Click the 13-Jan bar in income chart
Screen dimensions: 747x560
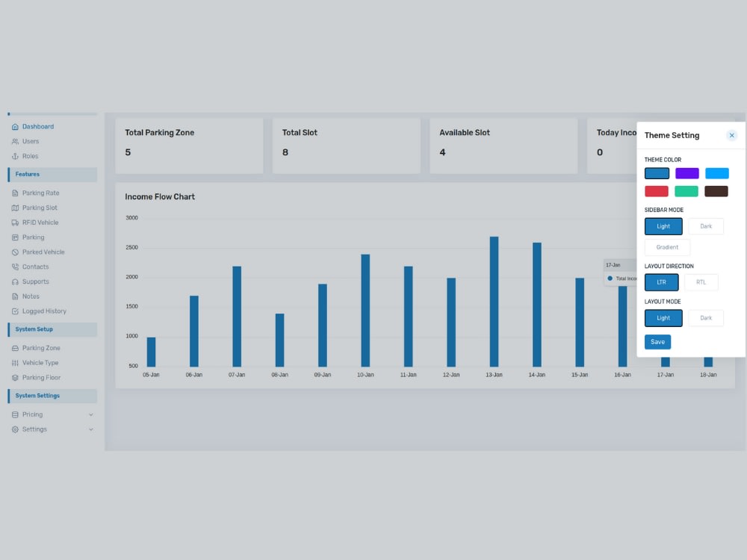point(494,302)
